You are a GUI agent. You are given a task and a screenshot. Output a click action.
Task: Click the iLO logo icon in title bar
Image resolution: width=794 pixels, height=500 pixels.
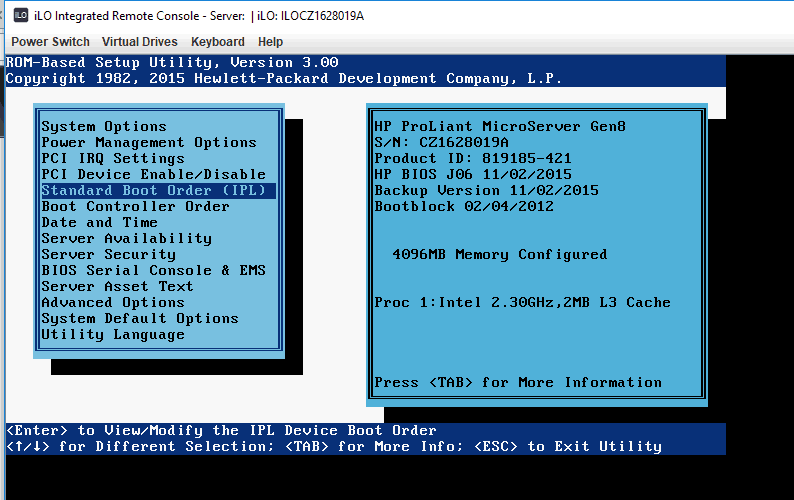(19, 15)
